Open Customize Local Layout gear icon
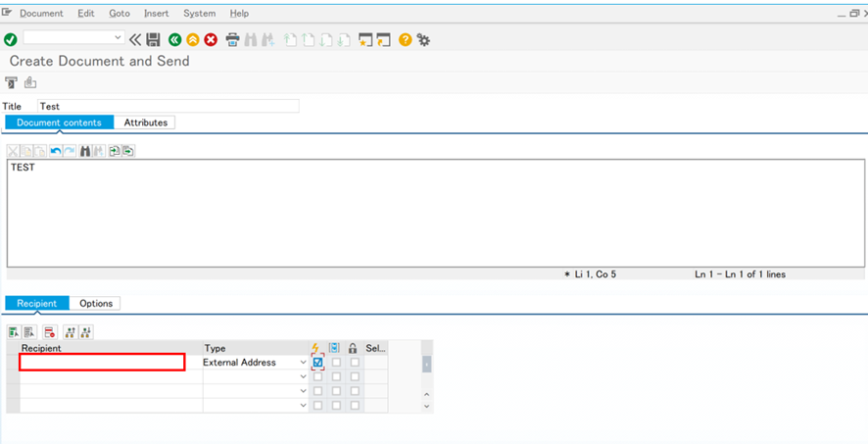Viewport: 868px width, 444px height. pyautogui.click(x=423, y=39)
